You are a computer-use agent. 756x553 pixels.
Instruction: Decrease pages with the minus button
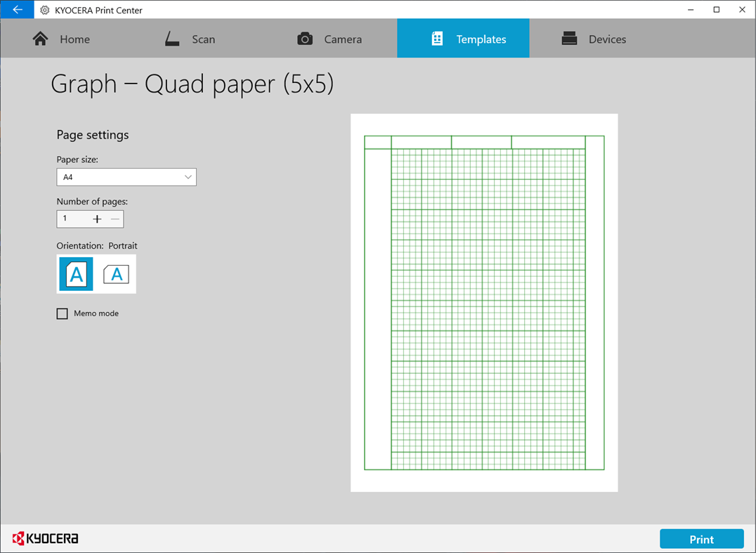[115, 219]
